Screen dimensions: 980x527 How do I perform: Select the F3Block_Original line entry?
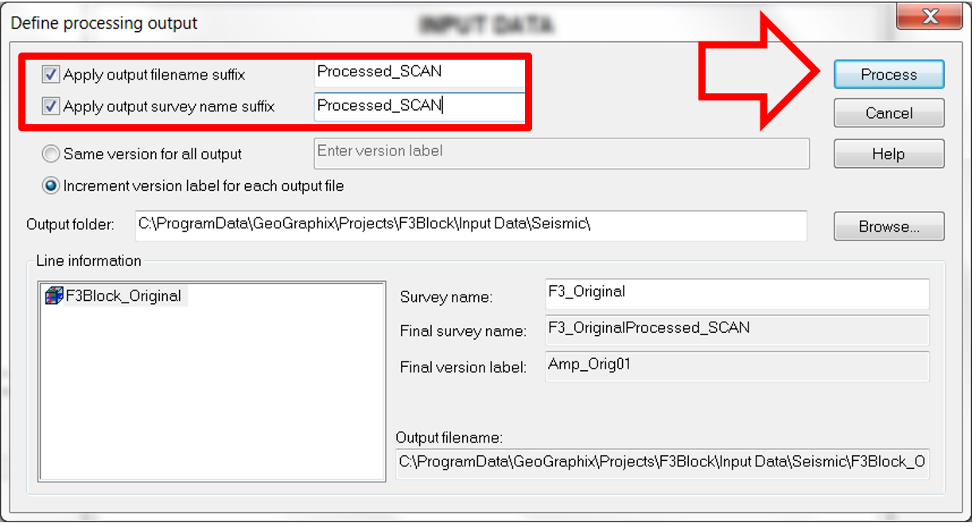tap(115, 296)
